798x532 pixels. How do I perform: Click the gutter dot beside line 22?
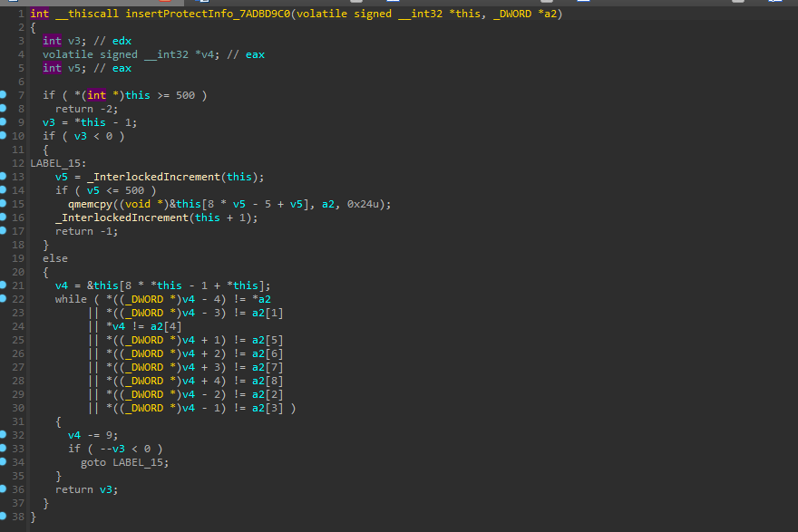4,299
